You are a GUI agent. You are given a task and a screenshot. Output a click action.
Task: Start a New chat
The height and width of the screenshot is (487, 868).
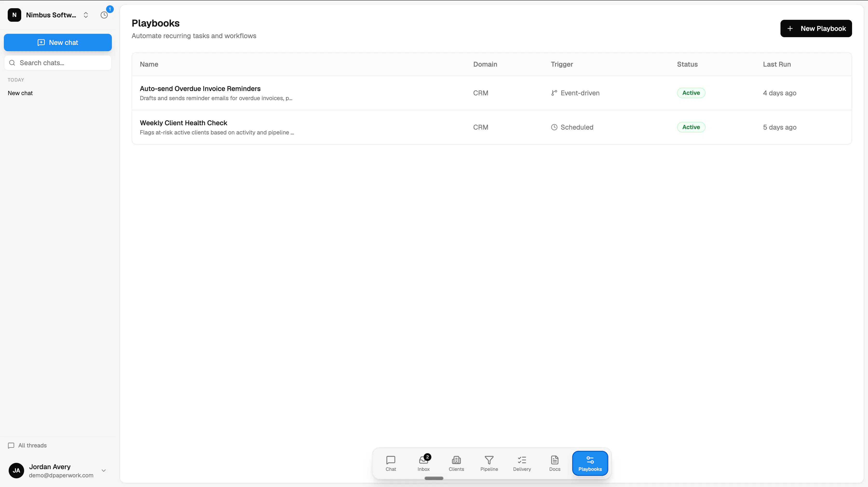pos(58,42)
